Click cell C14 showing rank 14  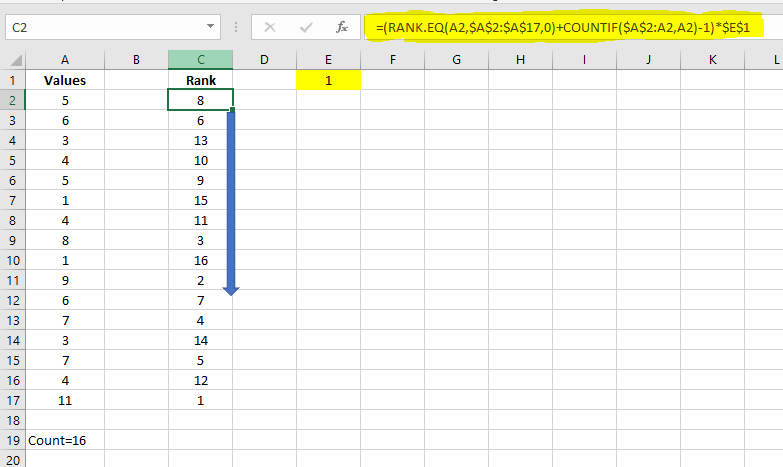[201, 340]
